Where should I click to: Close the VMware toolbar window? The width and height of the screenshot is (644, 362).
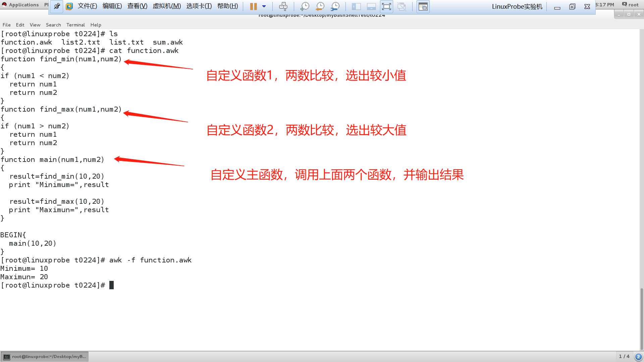pos(587,7)
